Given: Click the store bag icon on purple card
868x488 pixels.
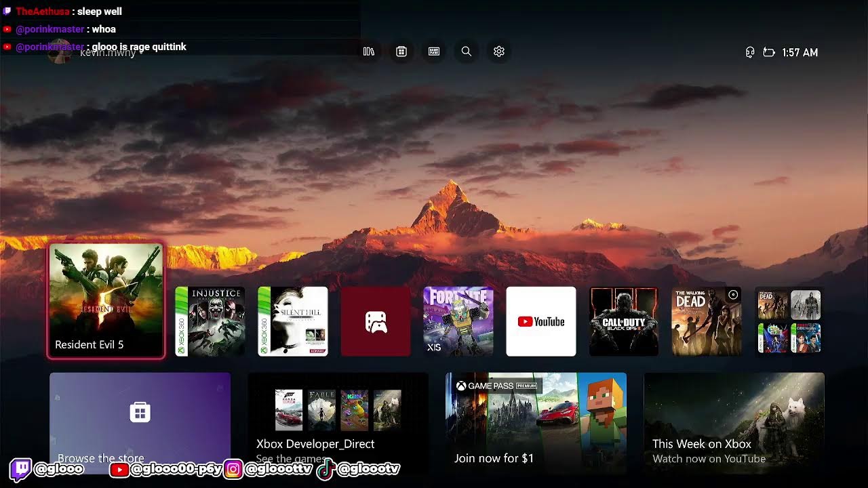Looking at the screenshot, I should pos(140,412).
